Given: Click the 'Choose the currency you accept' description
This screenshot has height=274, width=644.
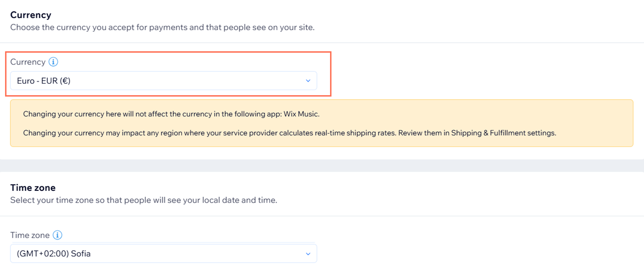Looking at the screenshot, I should click(162, 27).
